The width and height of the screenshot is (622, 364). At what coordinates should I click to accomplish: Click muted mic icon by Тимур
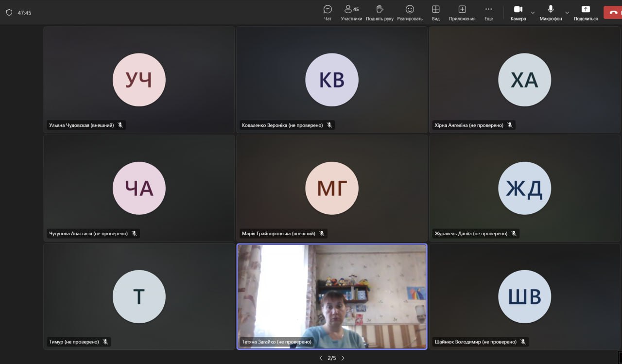coord(105,342)
